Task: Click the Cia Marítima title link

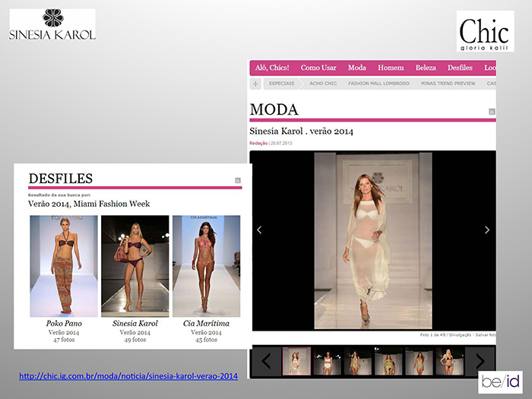Action: (206, 323)
